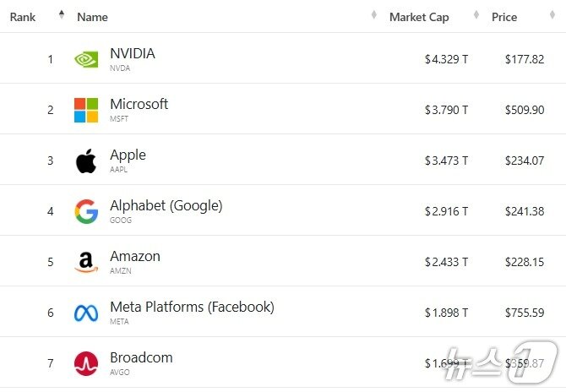Open the NVIDIA company link
Image resolution: width=566 pixels, height=392 pixels.
(x=133, y=53)
